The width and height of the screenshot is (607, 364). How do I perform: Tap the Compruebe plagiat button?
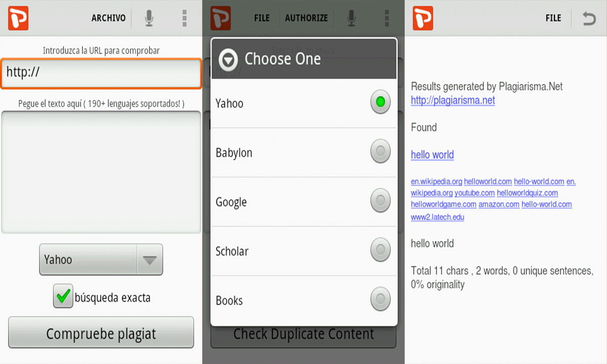pos(101,333)
